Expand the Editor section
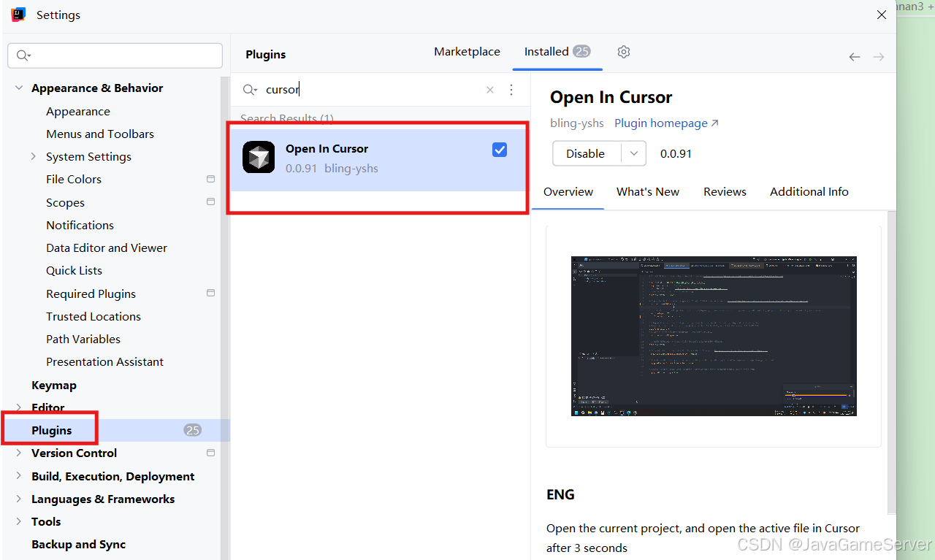 click(19, 407)
